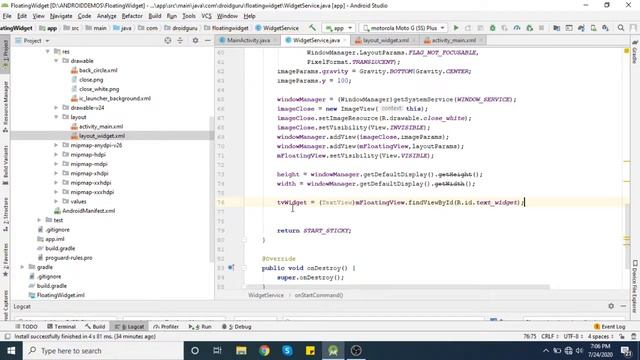Click the Project tree vertical scrollbar
The height and width of the screenshot is (360, 640).
click(x=211, y=190)
